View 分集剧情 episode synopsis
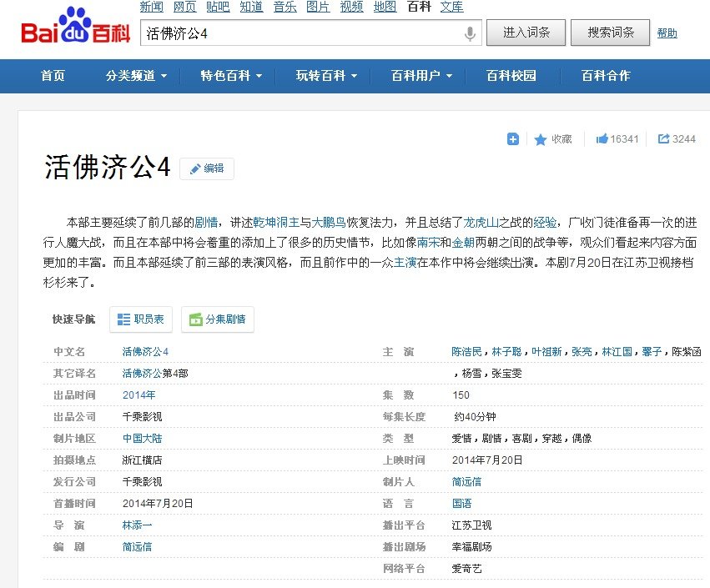This screenshot has height=588, width=710. (217, 319)
